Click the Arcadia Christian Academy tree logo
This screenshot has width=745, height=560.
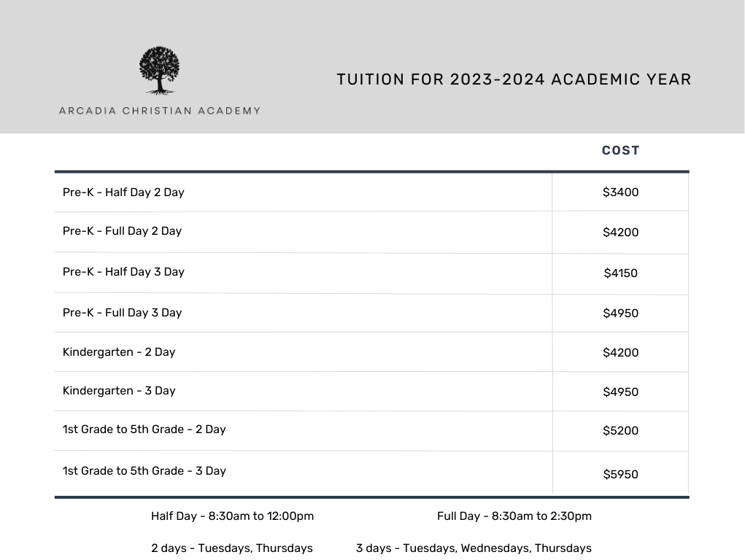pos(159,70)
